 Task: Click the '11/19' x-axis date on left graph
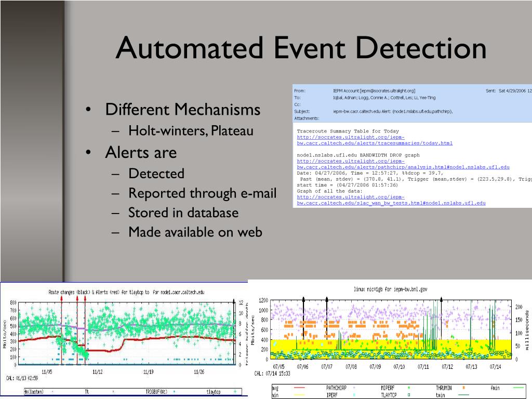coord(149,372)
